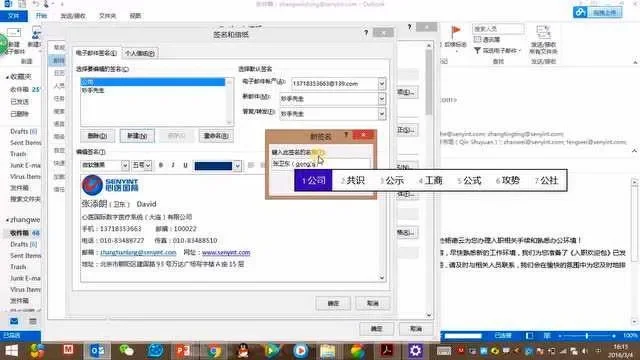Open WeChat from the taskbar
This screenshot has height=360, width=640.
127,351
